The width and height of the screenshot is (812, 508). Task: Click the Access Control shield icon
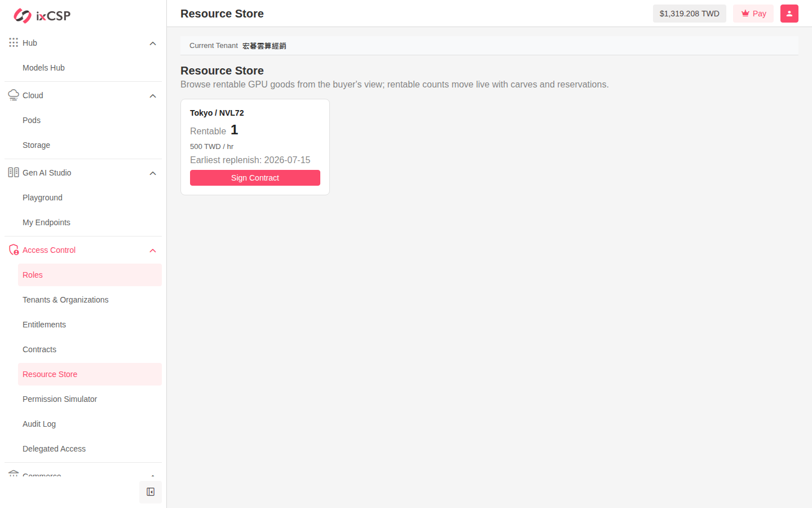coord(14,249)
